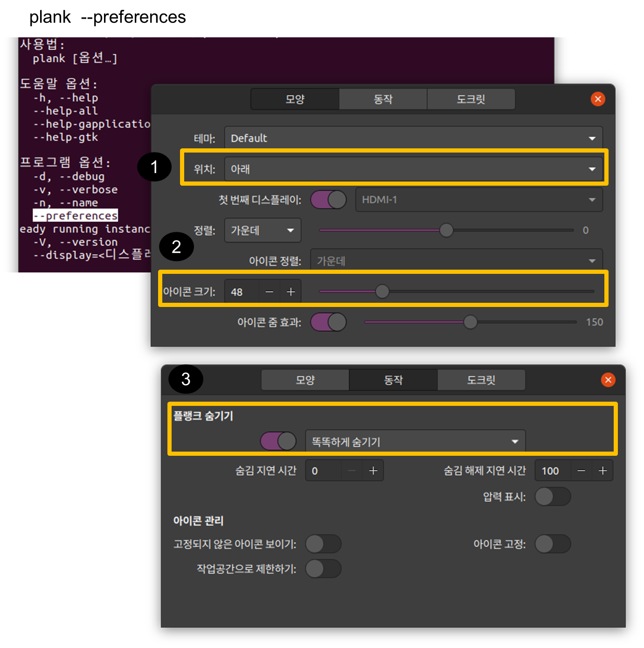Adjust the 정렬 offset slider
644x648 pixels.
(x=446, y=230)
